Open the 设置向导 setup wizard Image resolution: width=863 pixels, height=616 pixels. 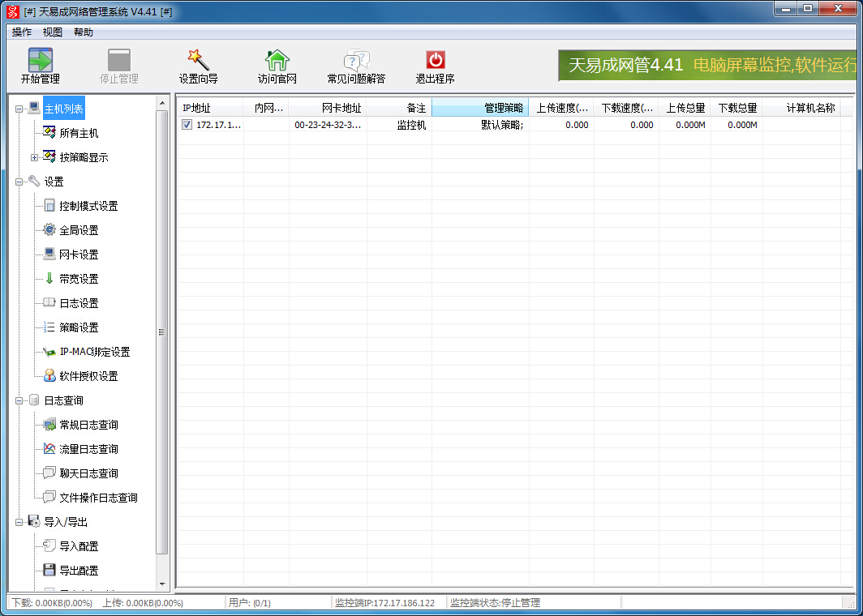point(198,61)
